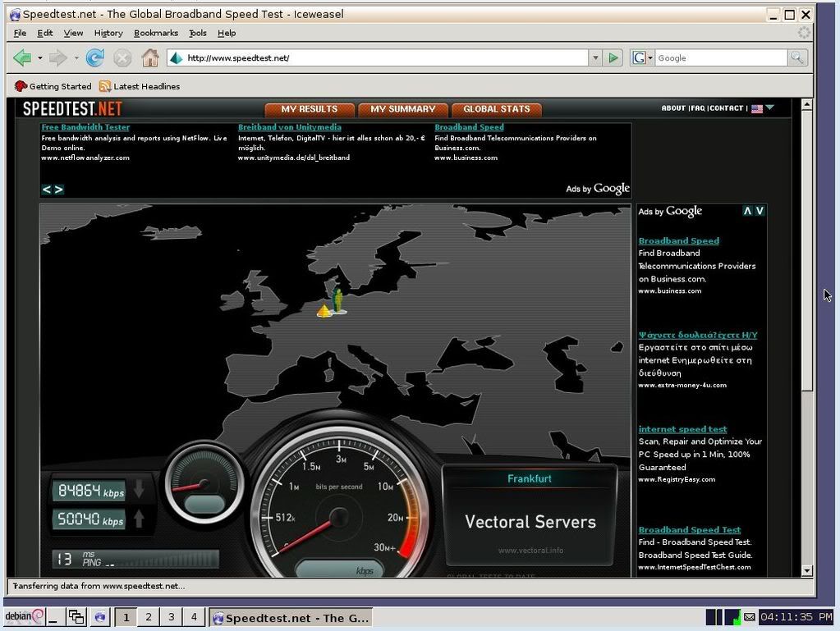
Task: Click the green person marker on the map
Action: pos(338,300)
